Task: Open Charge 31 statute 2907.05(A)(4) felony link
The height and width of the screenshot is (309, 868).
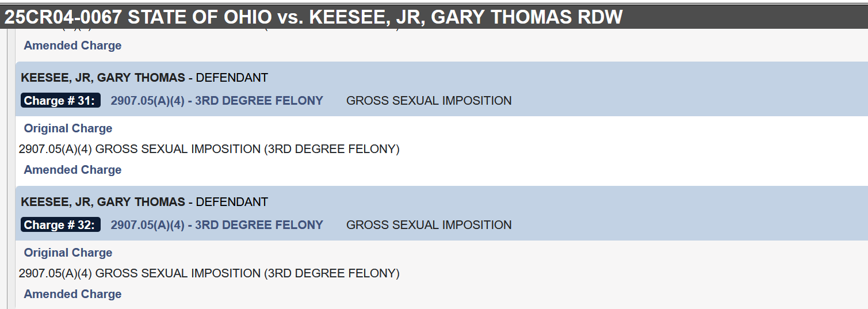Action: (217, 101)
